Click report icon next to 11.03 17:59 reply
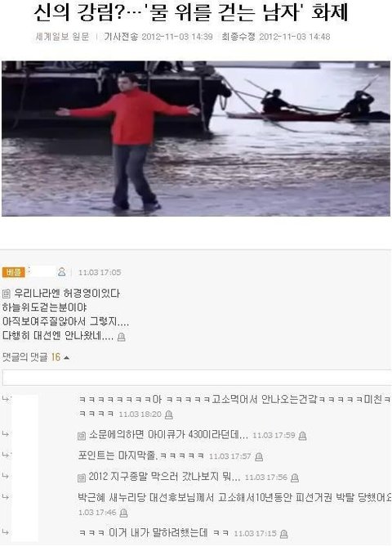 tap(302, 436)
